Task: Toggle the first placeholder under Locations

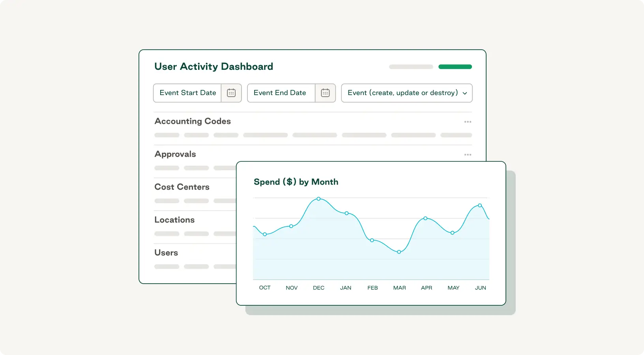Action: 167,234
